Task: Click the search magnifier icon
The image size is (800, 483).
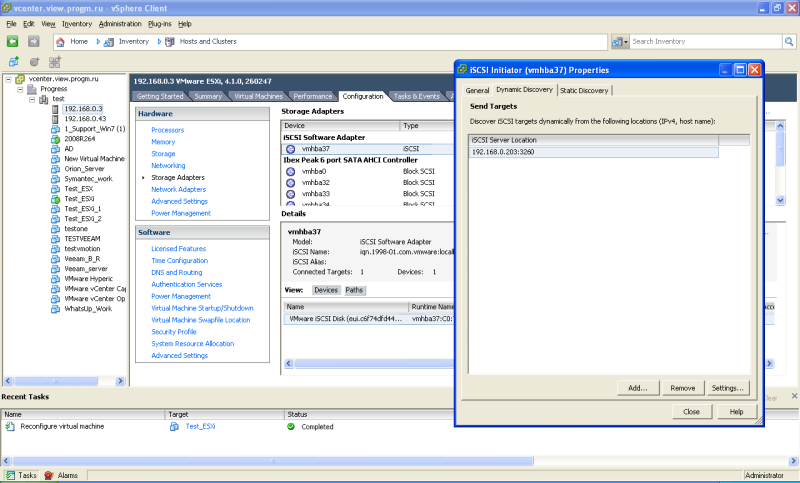Action: point(789,41)
